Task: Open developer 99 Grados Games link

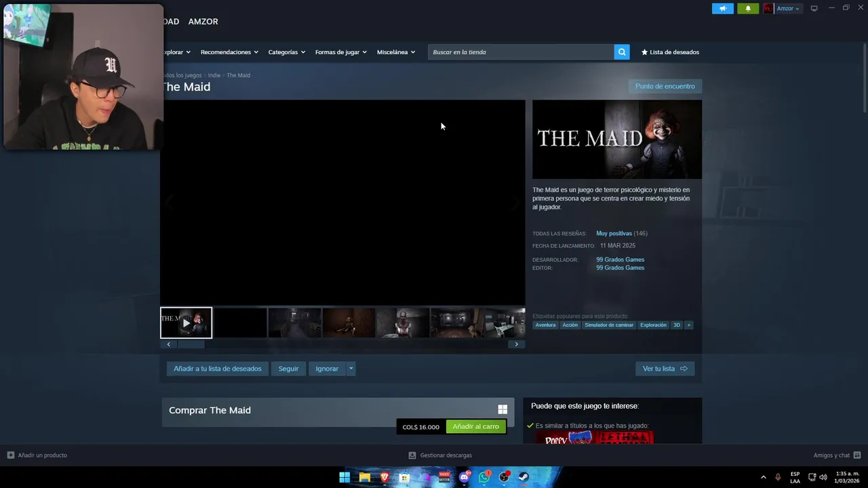Action: (620, 260)
